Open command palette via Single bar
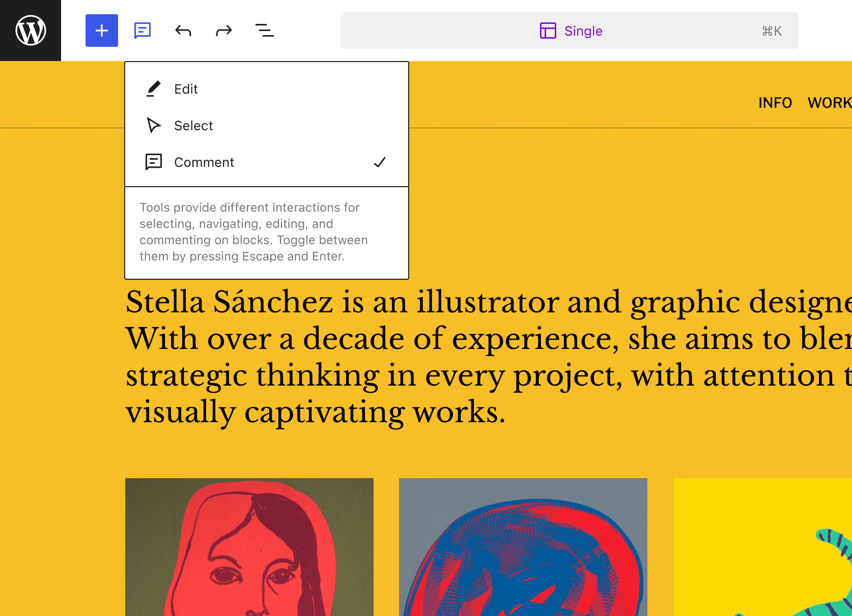The image size is (852, 616). pos(583,31)
